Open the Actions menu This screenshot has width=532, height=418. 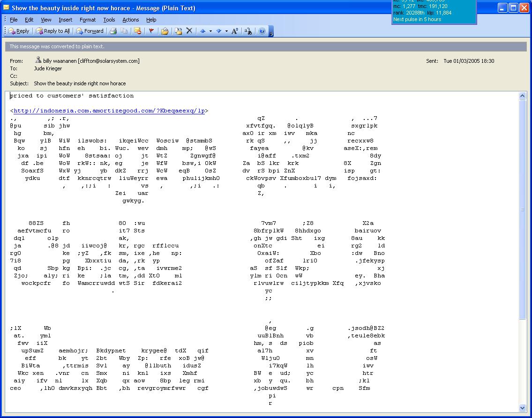click(130, 20)
